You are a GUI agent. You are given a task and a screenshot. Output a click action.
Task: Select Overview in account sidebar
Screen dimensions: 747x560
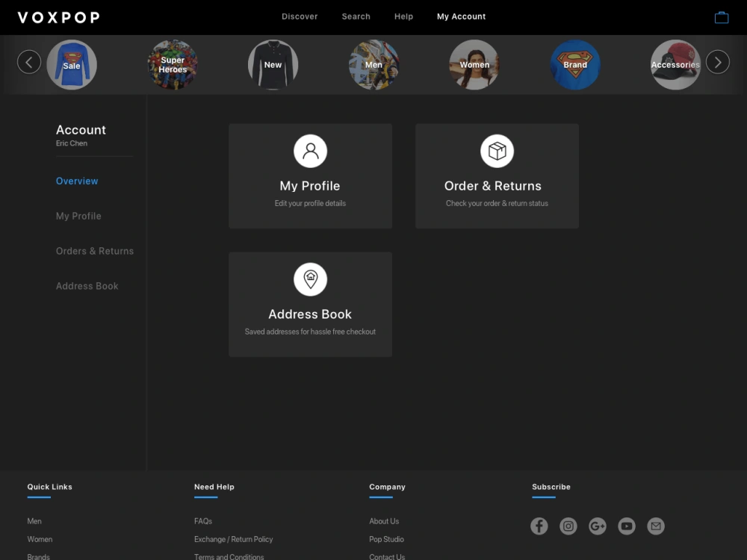77,181
